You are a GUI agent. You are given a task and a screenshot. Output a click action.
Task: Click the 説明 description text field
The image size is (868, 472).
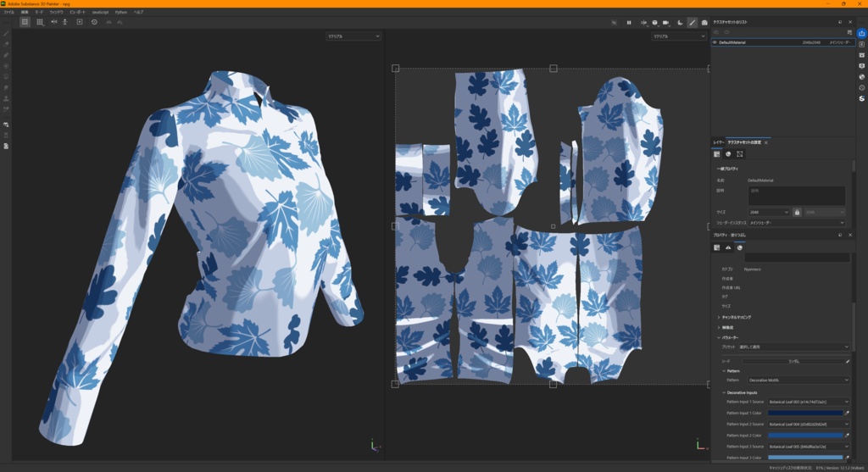coord(797,196)
